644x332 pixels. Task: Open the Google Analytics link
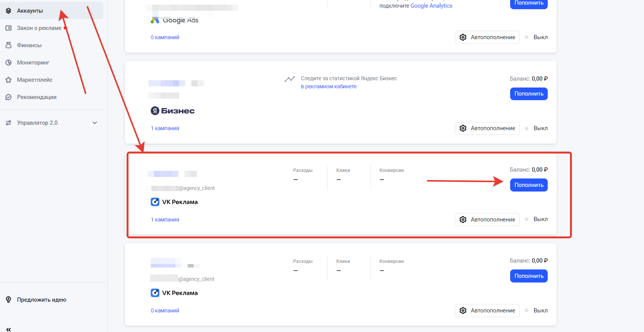pos(431,6)
